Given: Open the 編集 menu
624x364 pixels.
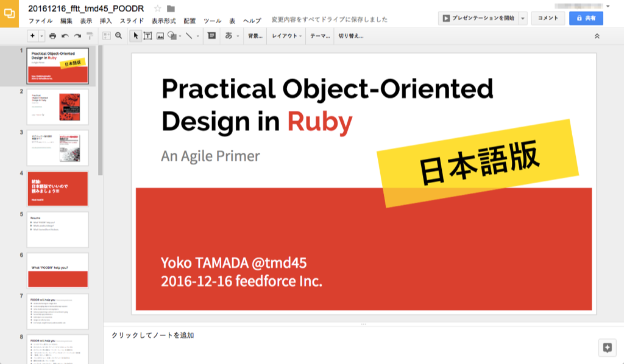Looking at the screenshot, I should pos(66,21).
